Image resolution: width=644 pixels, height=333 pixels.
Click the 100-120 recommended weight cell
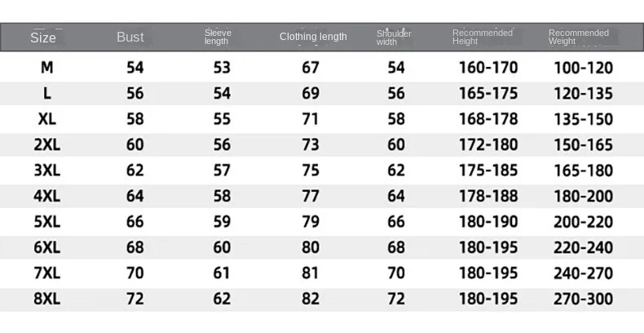click(583, 68)
